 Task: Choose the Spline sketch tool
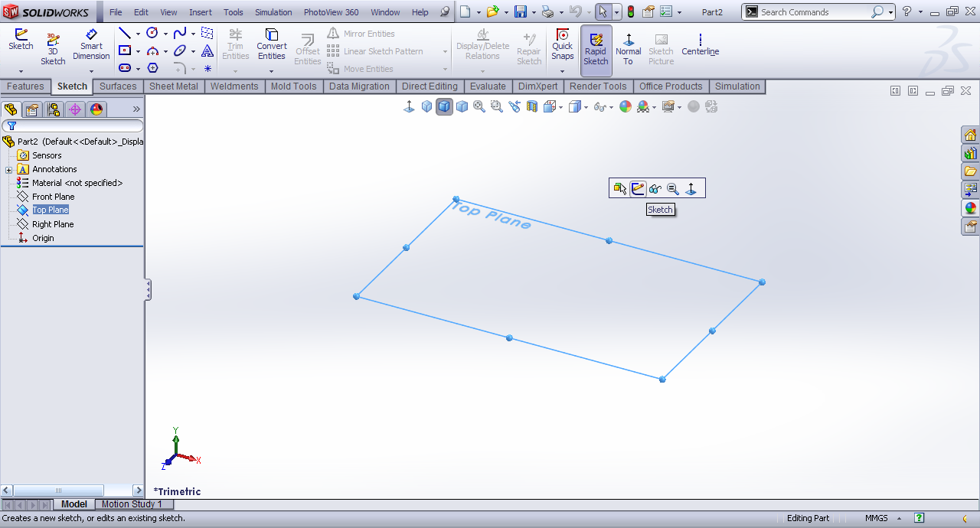[179, 34]
